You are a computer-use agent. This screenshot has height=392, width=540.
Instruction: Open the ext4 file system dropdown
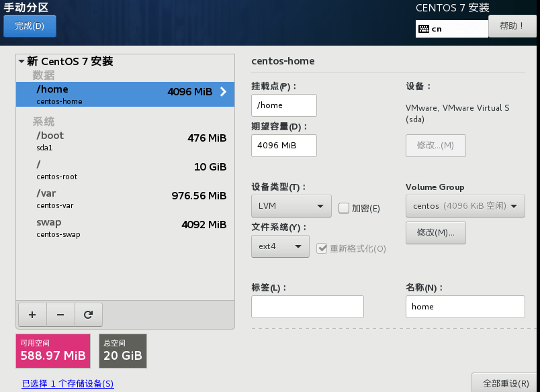280,246
